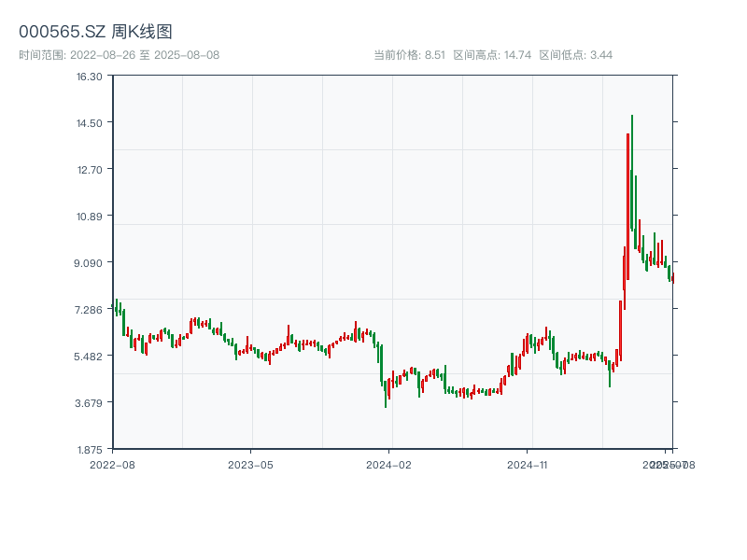Select the 2023-05 x-axis date label

(250, 464)
